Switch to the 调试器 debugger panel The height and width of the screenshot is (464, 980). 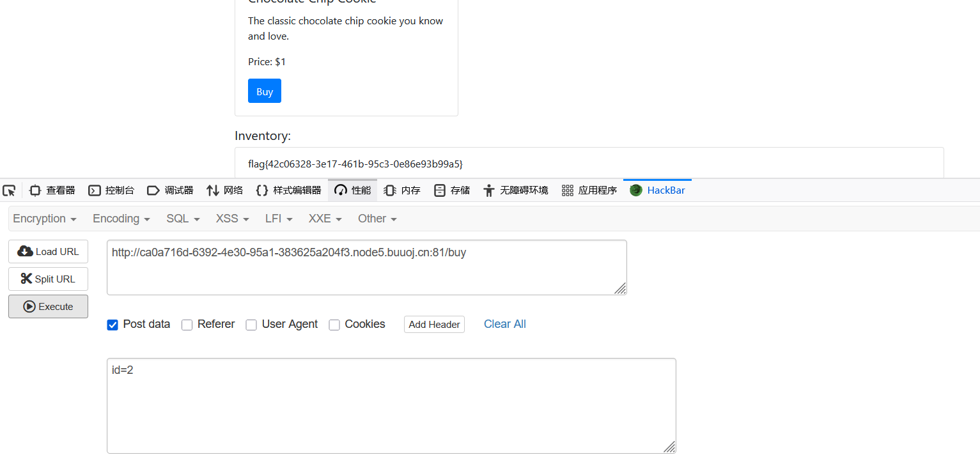[170, 190]
